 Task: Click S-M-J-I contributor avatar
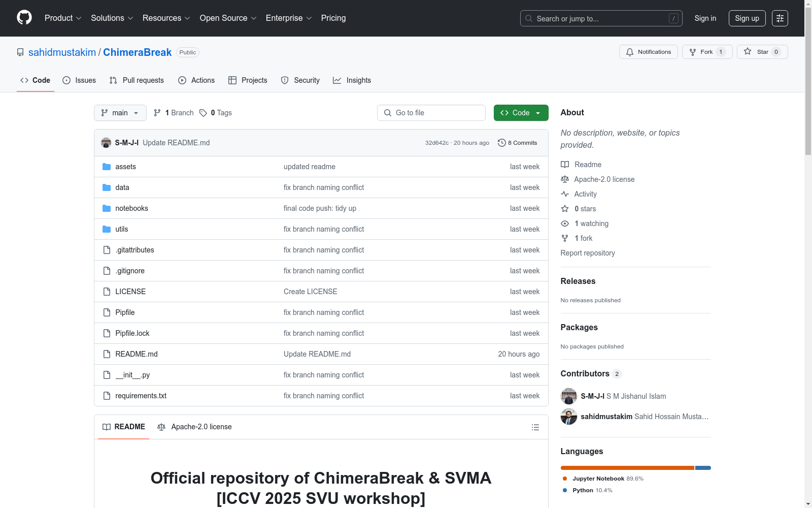(x=569, y=396)
